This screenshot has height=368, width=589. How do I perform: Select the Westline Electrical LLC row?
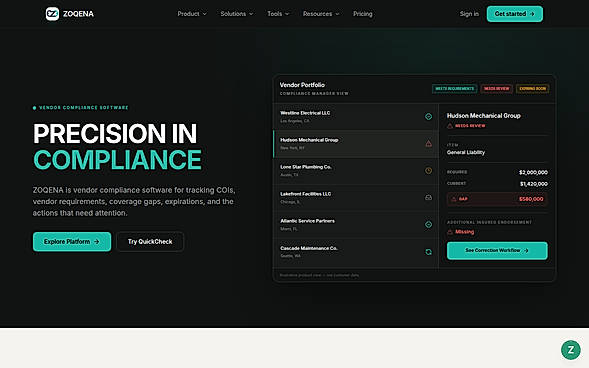point(356,117)
